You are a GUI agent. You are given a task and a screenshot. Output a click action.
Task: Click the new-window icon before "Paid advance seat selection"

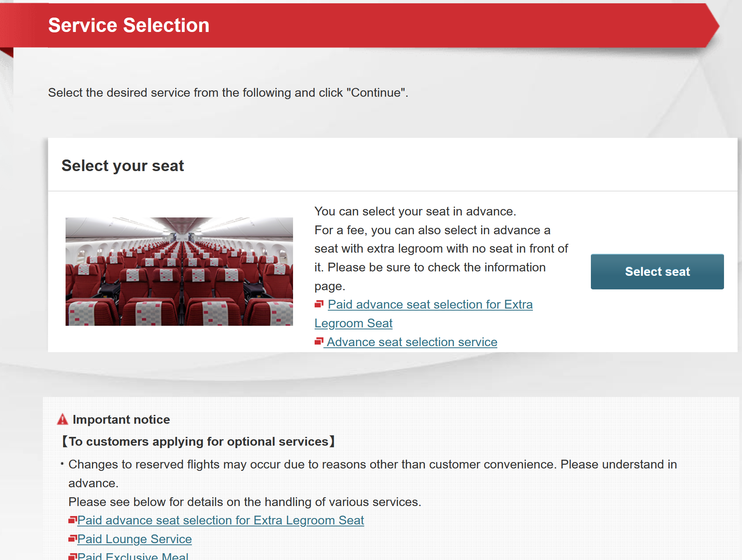[319, 304]
